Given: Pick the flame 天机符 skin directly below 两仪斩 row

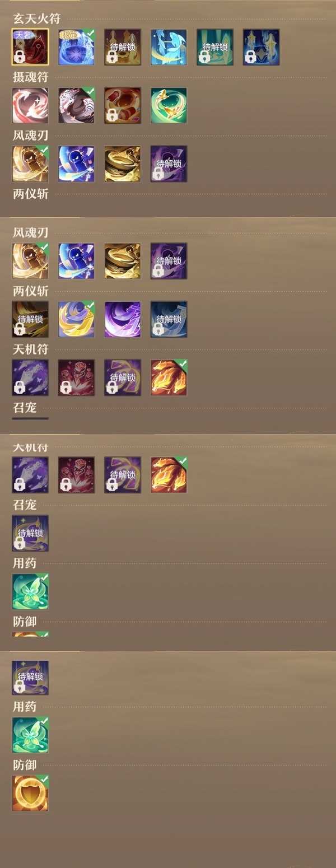Looking at the screenshot, I should click(169, 377).
